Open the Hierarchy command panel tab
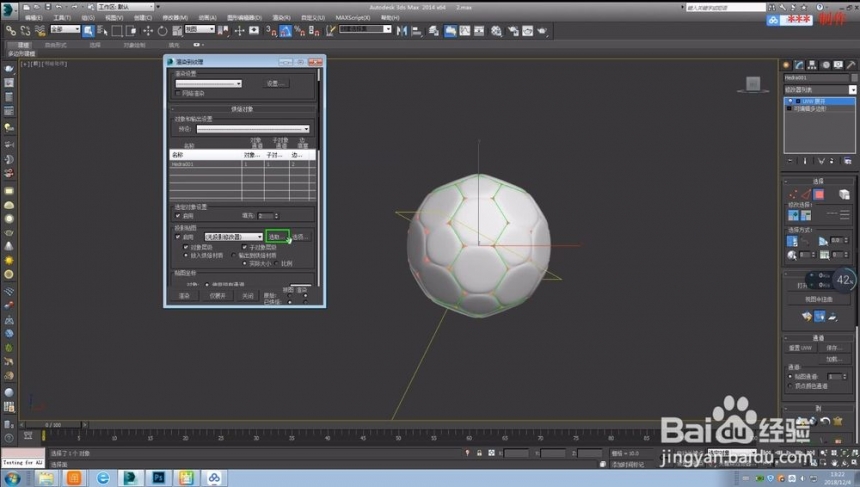 [812, 65]
